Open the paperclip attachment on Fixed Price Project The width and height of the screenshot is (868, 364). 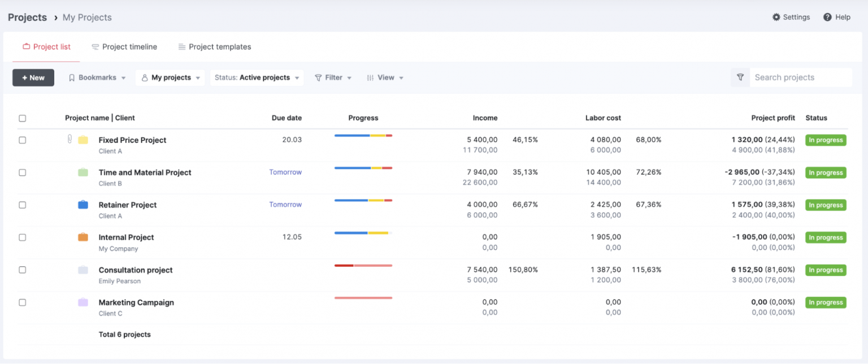pyautogui.click(x=69, y=140)
